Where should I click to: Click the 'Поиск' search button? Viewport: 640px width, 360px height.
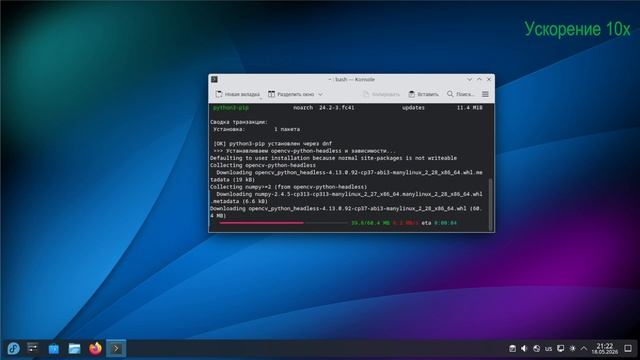pos(461,94)
